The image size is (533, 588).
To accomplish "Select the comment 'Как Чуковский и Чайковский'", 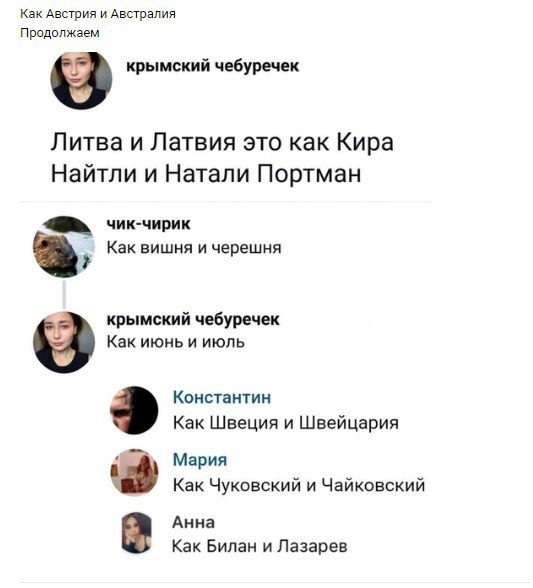I will coord(299,485).
